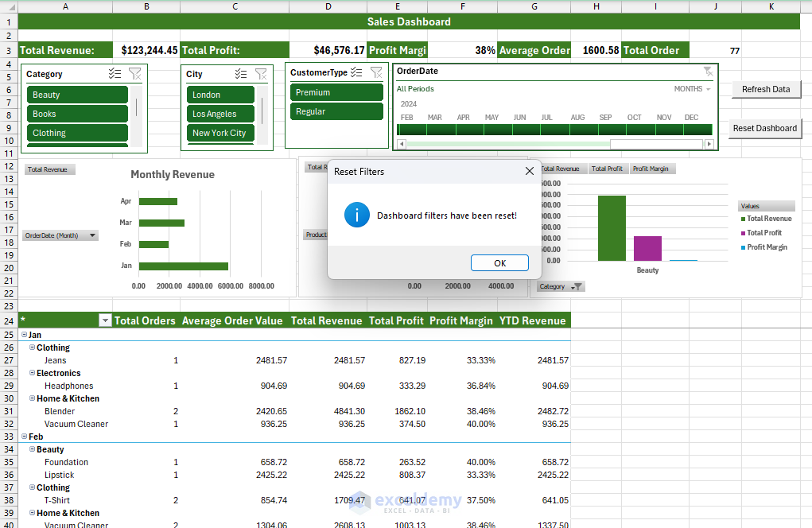Select New York City in slicer
Screen dimensions: 812x528
coord(220,133)
